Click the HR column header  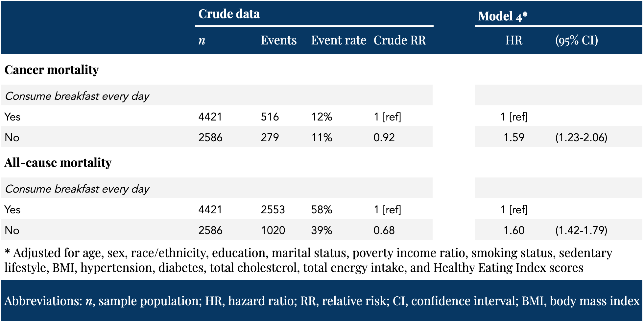point(513,40)
